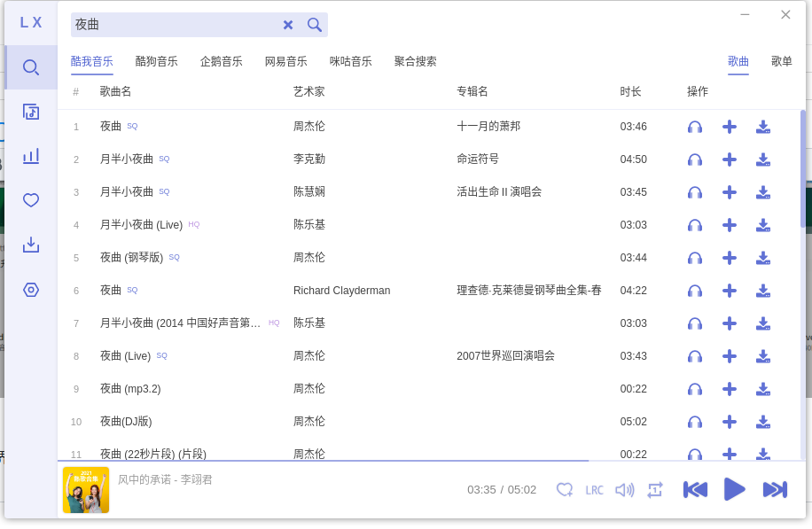Play 夜曲 from 十一月的萧邦 using the headphone icon
Image resolution: width=812 pixels, height=529 pixels.
pos(695,127)
